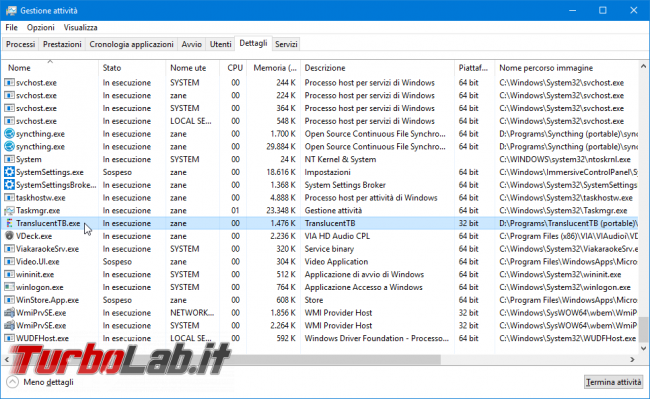Sort by the Piattaforma column header
The width and height of the screenshot is (650, 399).
(474, 68)
